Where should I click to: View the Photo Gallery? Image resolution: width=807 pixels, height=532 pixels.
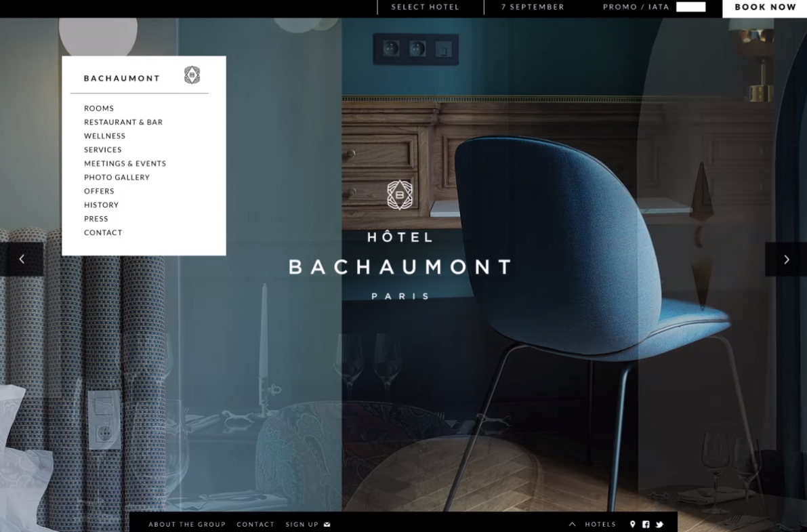(x=117, y=178)
